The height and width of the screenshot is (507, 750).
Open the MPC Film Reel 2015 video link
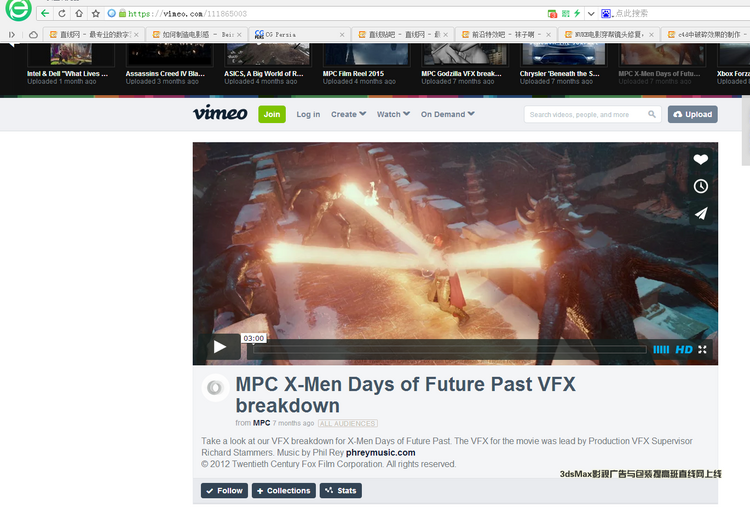[x=353, y=74]
